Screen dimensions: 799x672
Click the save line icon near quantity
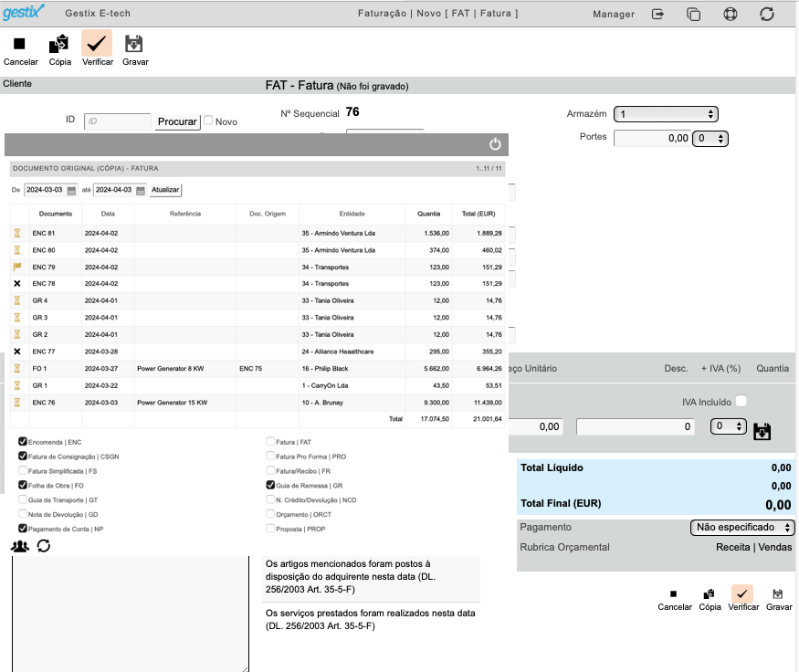tap(762, 432)
